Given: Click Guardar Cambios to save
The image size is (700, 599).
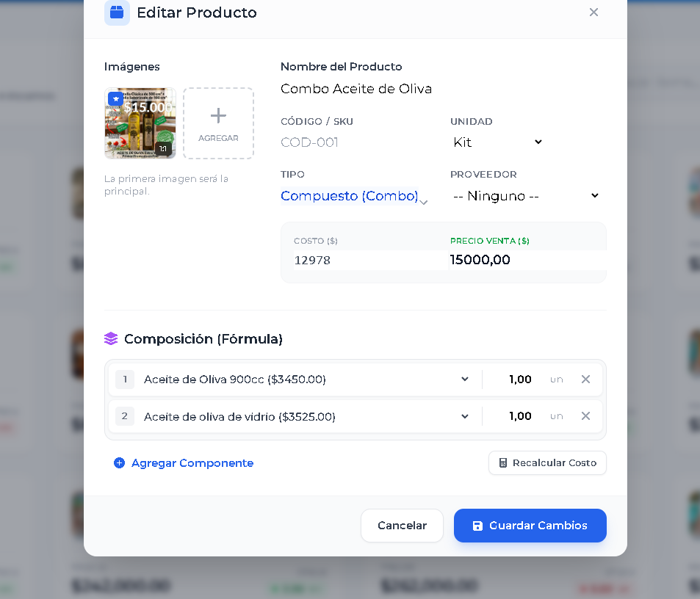Looking at the screenshot, I should click(x=530, y=526).
